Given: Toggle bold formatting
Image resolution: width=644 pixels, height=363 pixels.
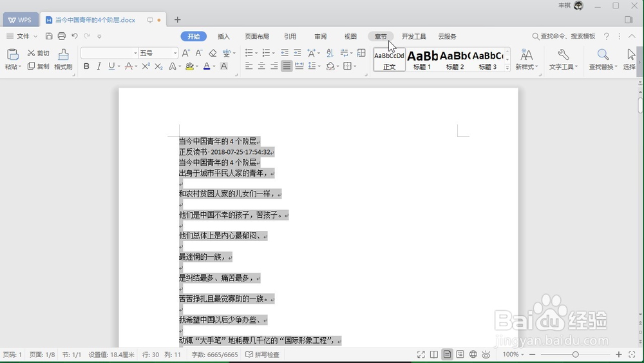Looking at the screenshot, I should click(86, 66).
